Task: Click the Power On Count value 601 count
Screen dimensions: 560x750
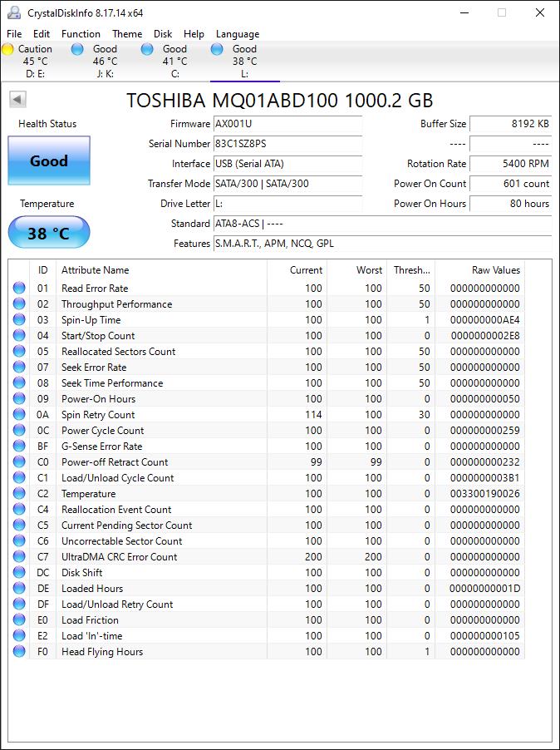Action: [x=511, y=184]
